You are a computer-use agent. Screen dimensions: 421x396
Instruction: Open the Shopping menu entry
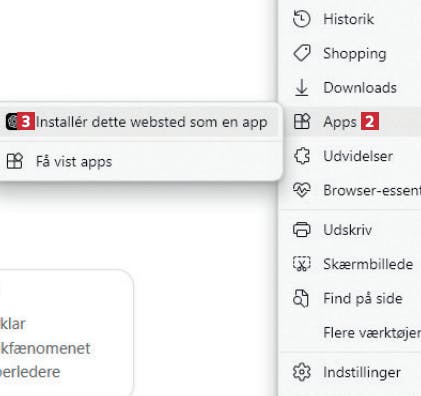tap(350, 53)
